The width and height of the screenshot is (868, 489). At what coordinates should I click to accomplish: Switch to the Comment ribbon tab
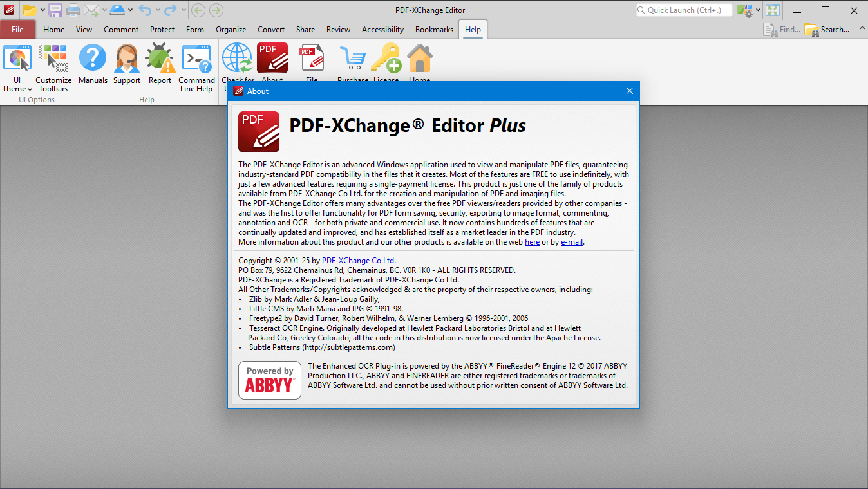coord(121,30)
